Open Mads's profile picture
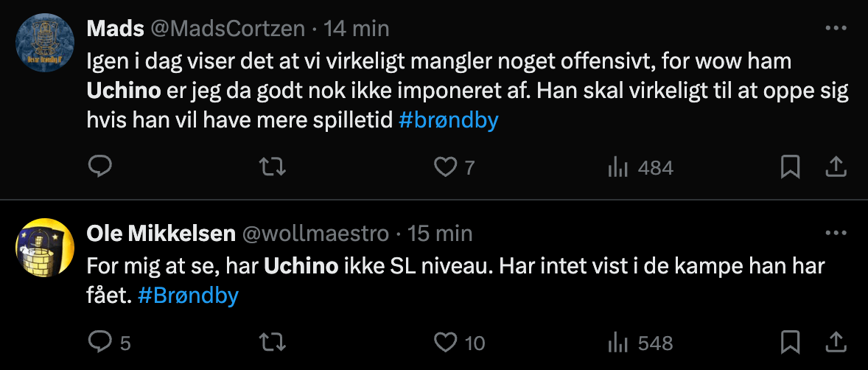Screen dimensions: 868x370 44,43
